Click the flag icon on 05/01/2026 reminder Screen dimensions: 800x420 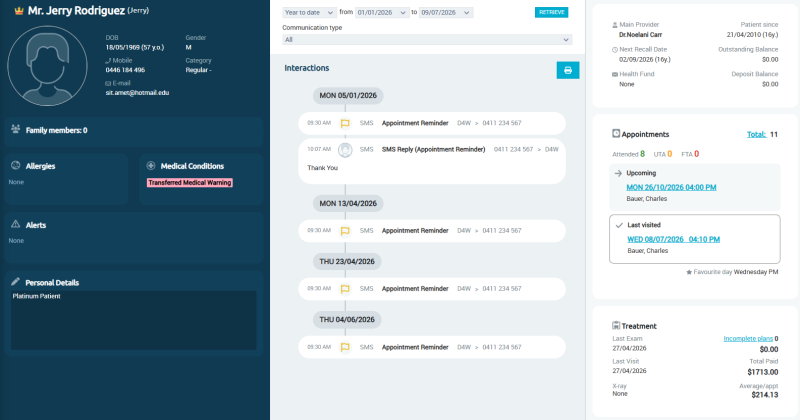click(345, 123)
